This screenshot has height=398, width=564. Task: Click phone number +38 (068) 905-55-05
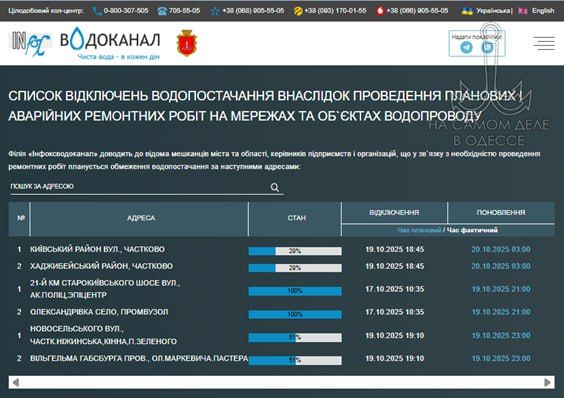pos(253,11)
